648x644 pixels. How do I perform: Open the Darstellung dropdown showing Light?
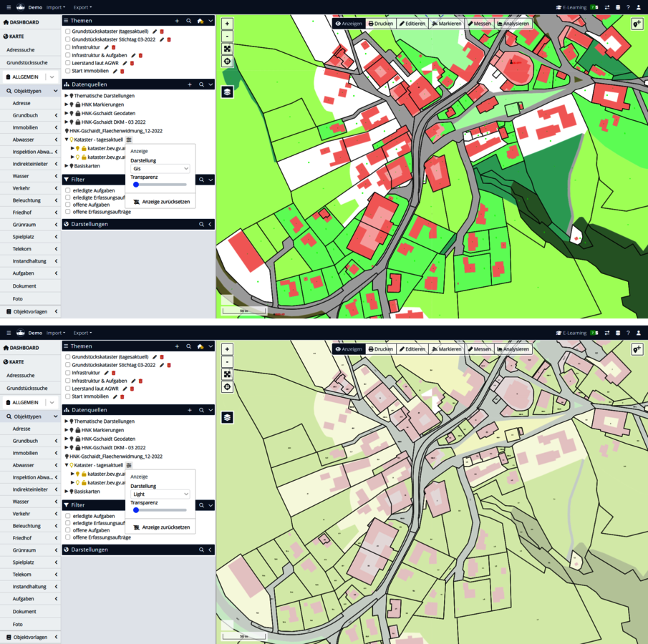pyautogui.click(x=160, y=494)
